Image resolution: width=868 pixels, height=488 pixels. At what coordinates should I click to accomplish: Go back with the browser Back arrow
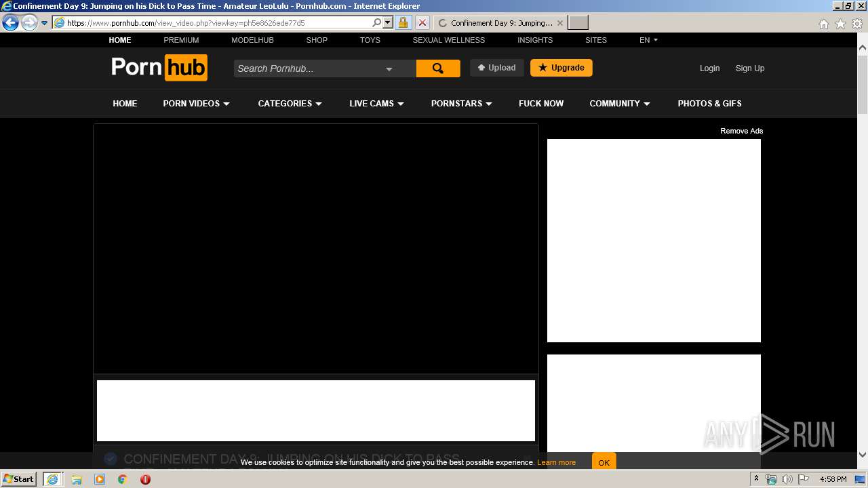tap(10, 23)
